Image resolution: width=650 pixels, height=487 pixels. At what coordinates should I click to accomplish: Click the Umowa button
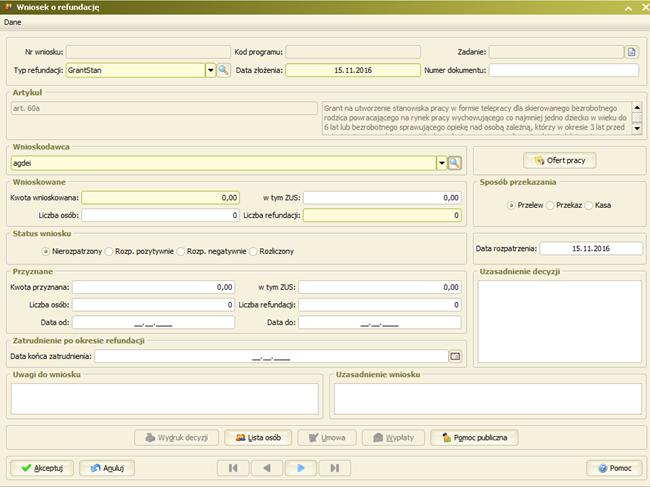327,438
